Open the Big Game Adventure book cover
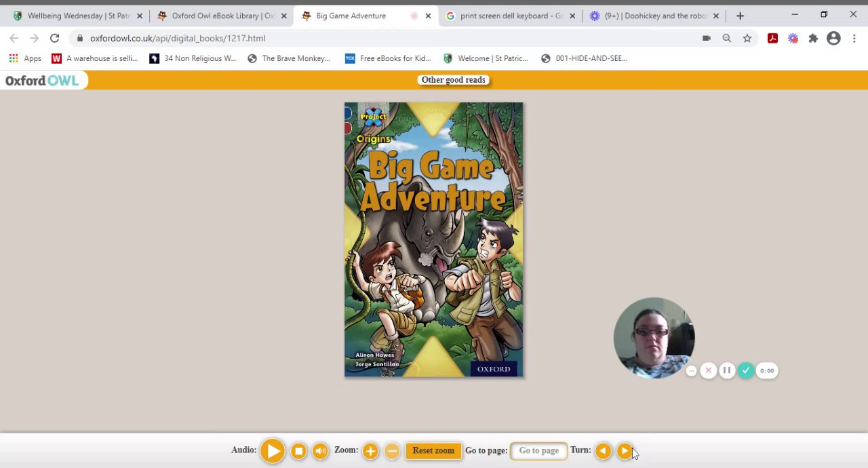 click(x=434, y=239)
